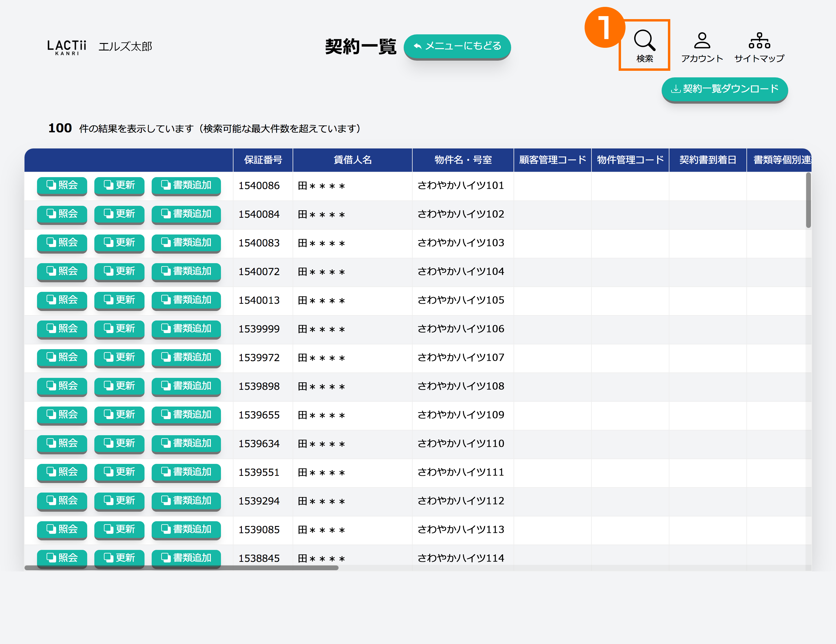Click the 保証番号 column header
Viewport: 836px width, 644px height.
point(263,160)
